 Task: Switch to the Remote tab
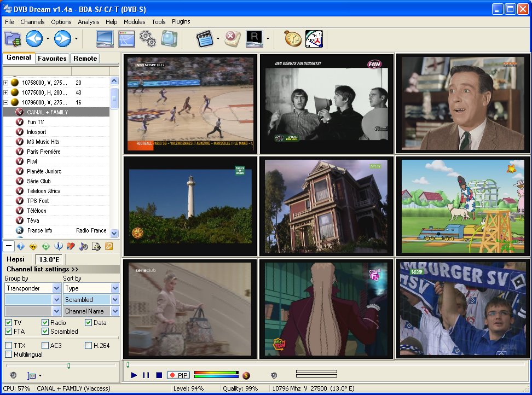point(85,59)
